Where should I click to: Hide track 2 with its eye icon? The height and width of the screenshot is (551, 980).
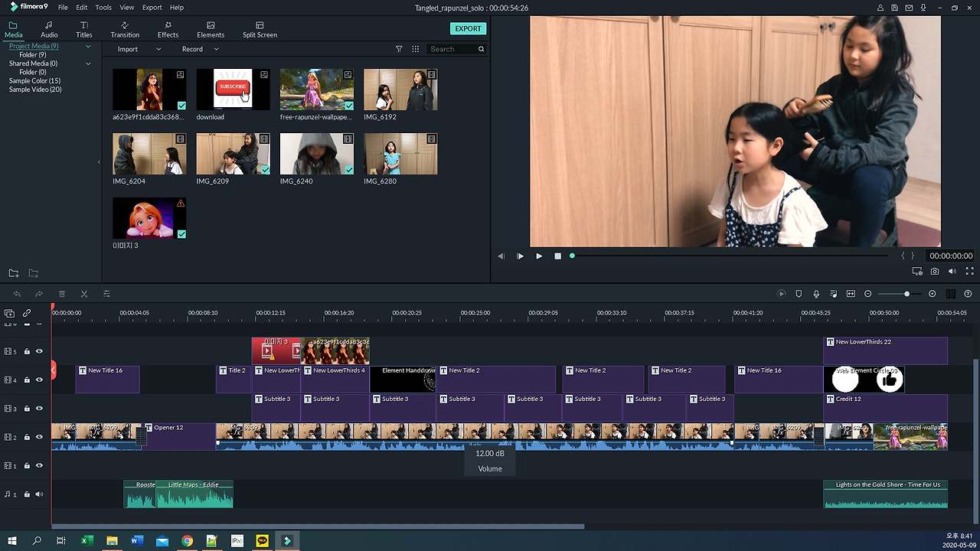coord(39,437)
